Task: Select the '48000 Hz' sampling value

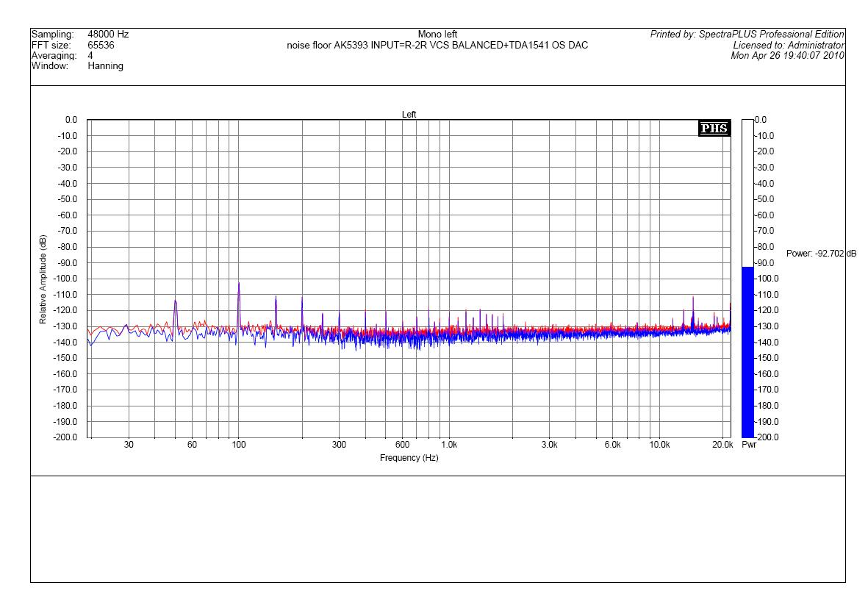Action: 108,35
